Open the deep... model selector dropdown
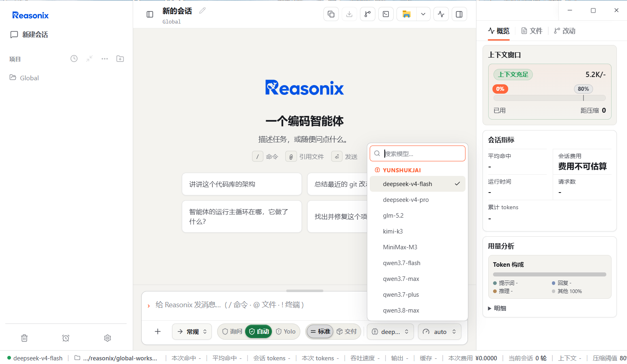627x364 pixels. [x=390, y=332]
